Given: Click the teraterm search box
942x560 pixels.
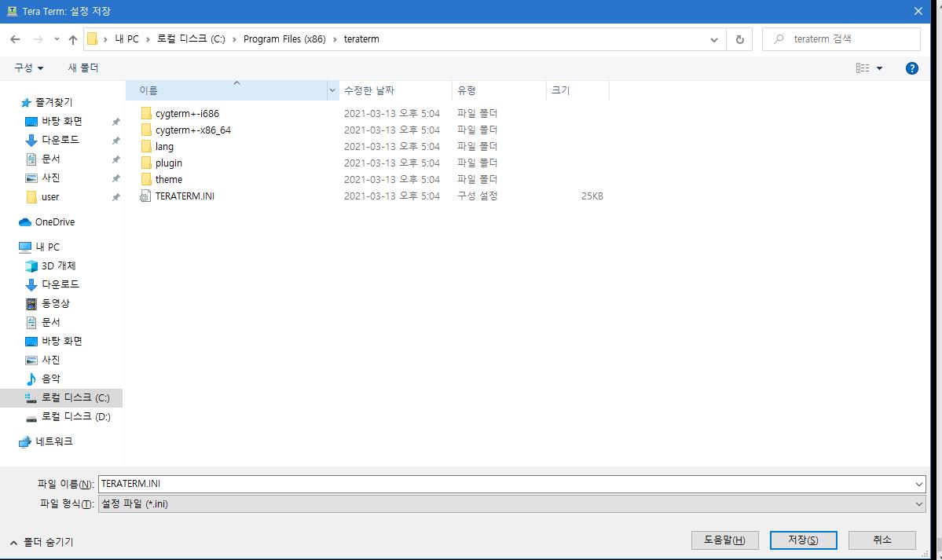Looking at the screenshot, I should pyautogui.click(x=841, y=39).
